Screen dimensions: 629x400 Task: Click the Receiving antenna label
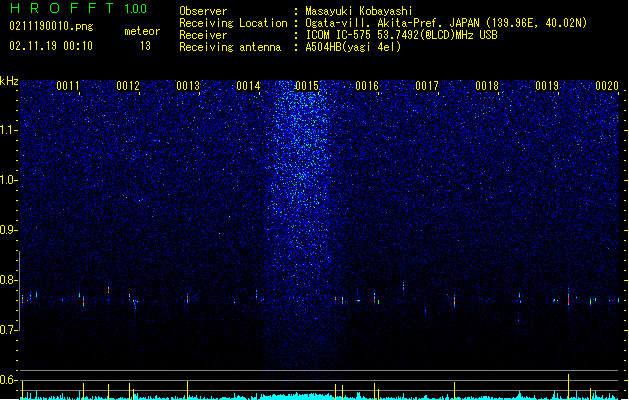(230, 47)
